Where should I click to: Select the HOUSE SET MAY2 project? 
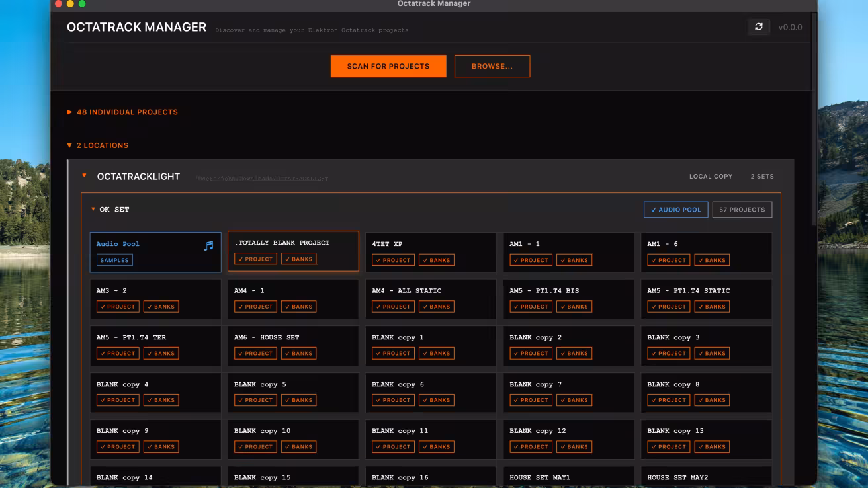[706, 477]
